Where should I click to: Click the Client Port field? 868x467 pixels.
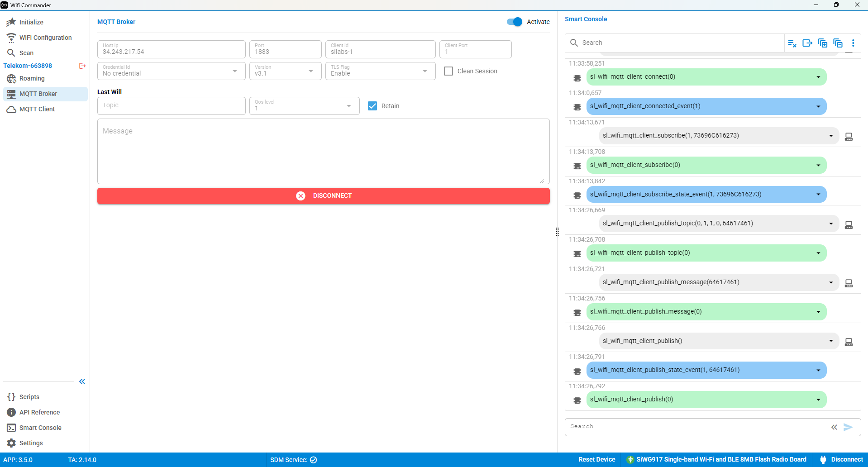476,49
